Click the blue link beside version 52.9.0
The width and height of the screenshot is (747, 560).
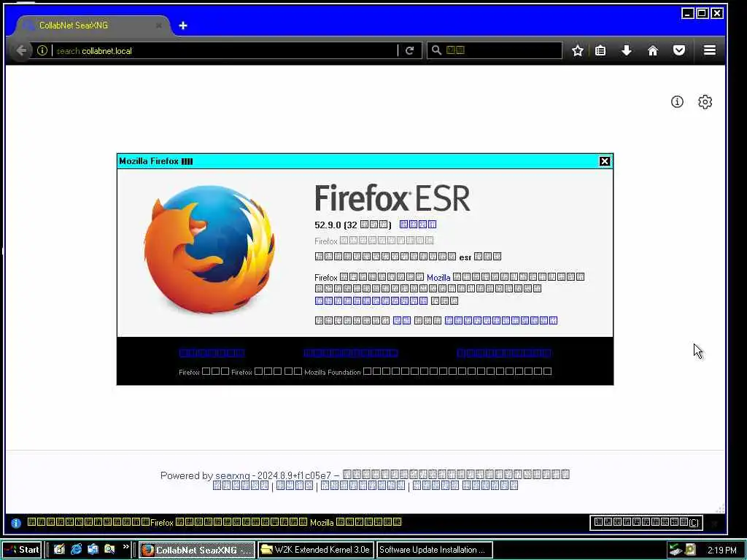pos(417,225)
